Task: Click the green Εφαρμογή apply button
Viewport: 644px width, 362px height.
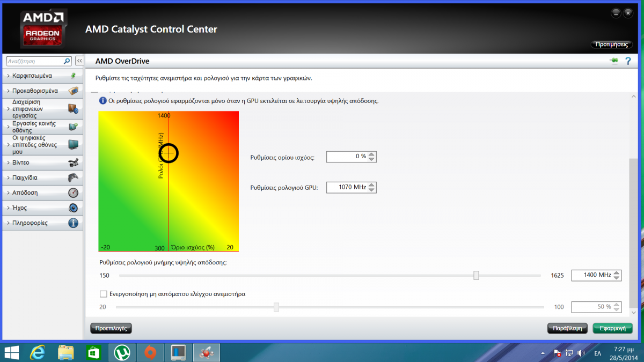Action: 613,328
